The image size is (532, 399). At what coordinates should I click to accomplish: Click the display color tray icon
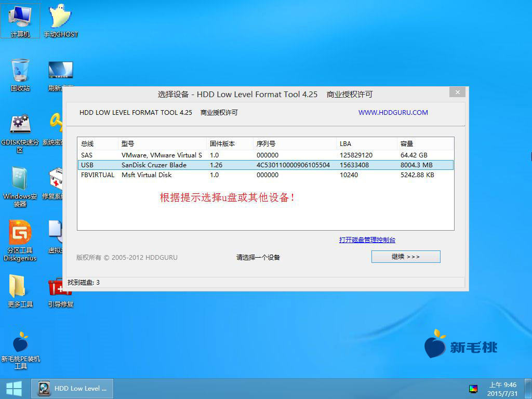tap(473, 389)
